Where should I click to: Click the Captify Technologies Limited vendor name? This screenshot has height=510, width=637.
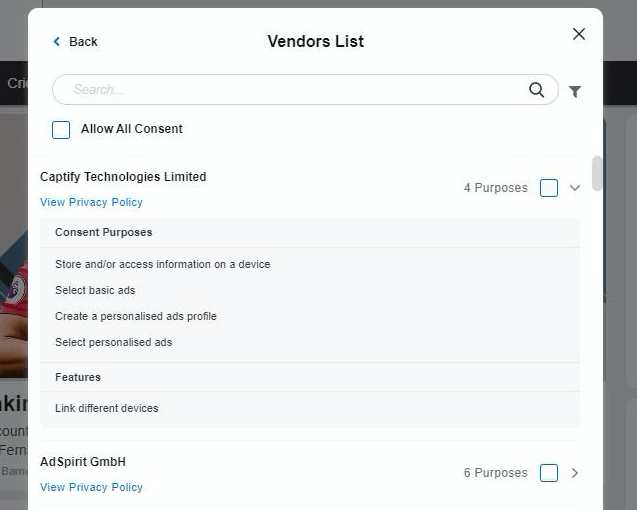coord(123,177)
